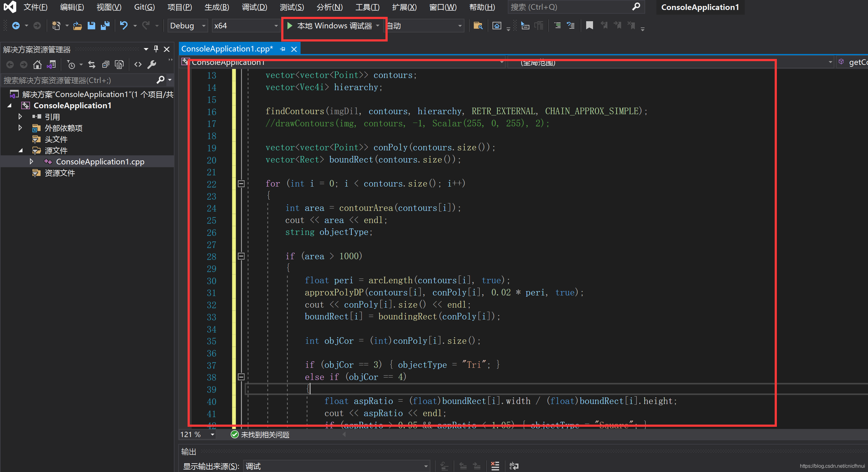Click the uncomment selected lines icon
The width and height of the screenshot is (868, 472).
point(571,26)
